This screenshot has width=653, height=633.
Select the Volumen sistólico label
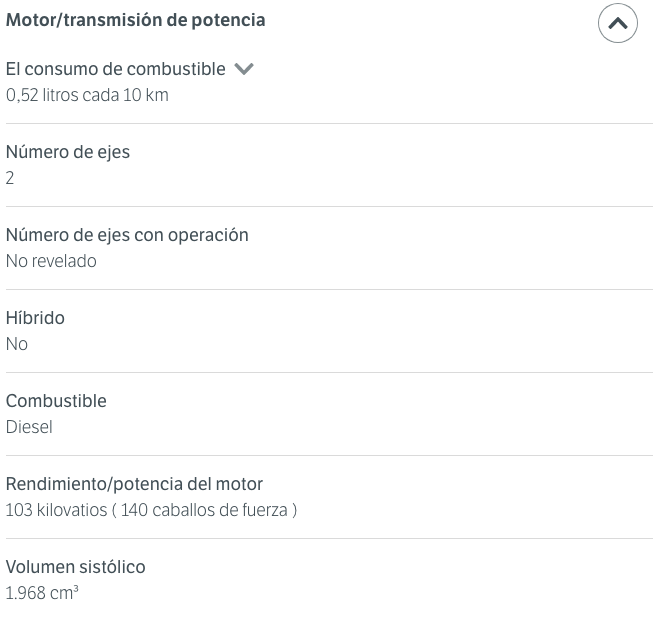[76, 567]
